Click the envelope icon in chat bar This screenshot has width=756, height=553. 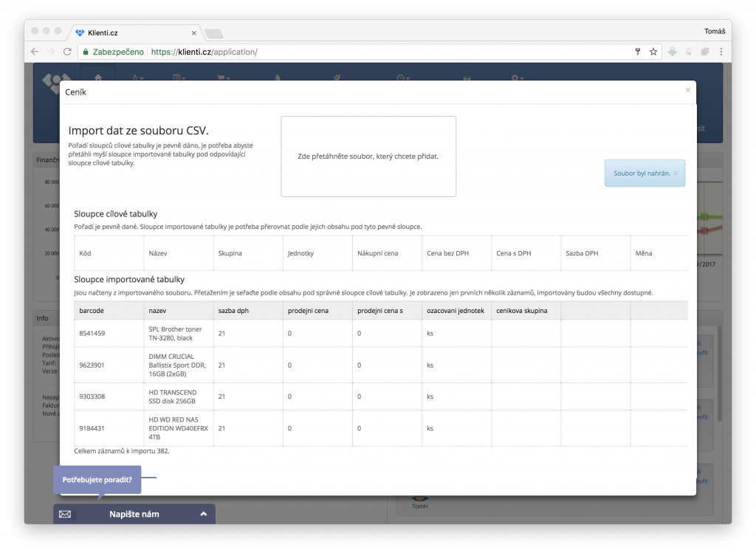tap(65, 514)
